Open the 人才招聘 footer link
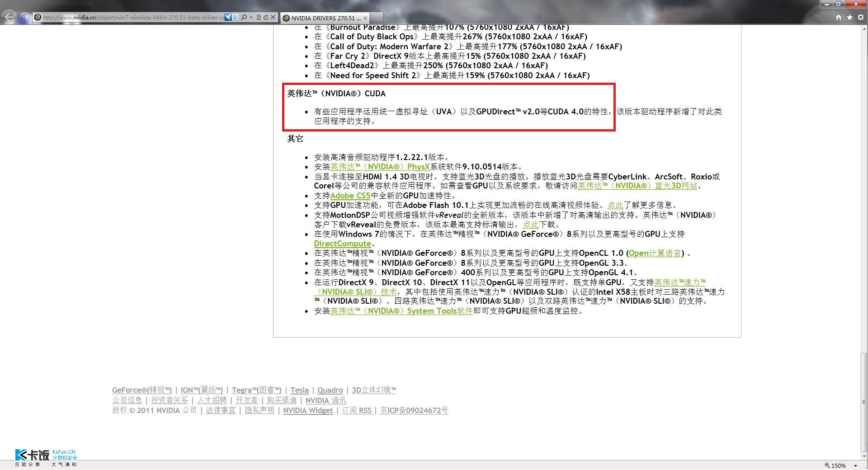868x470 pixels. pos(212,400)
